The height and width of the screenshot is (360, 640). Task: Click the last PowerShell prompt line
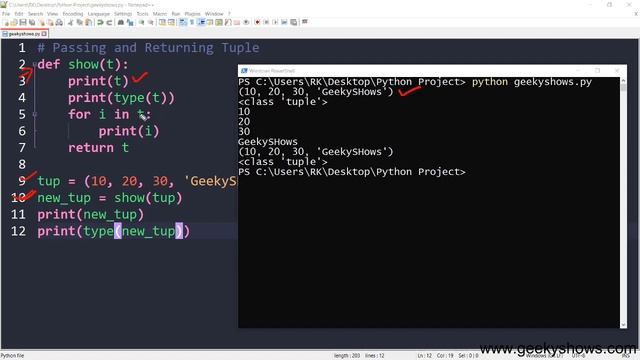[x=352, y=172]
